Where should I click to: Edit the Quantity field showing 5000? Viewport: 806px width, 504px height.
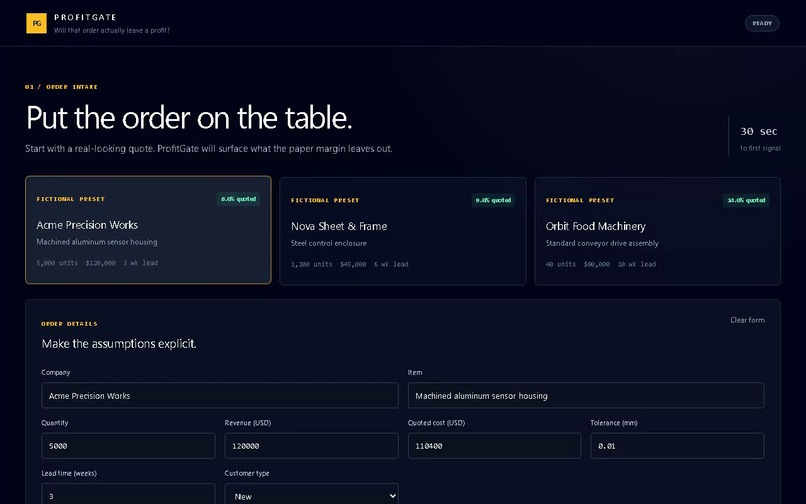point(128,446)
